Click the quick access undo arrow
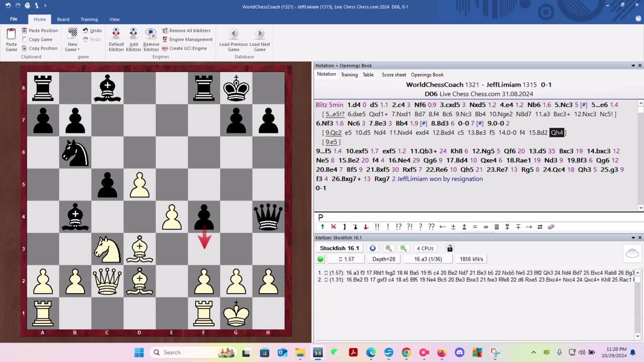Image resolution: width=644 pixels, height=362 pixels. click(8, 5)
